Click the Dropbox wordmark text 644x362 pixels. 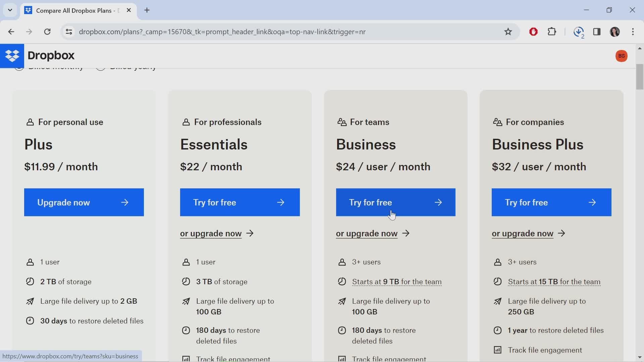pos(51,55)
